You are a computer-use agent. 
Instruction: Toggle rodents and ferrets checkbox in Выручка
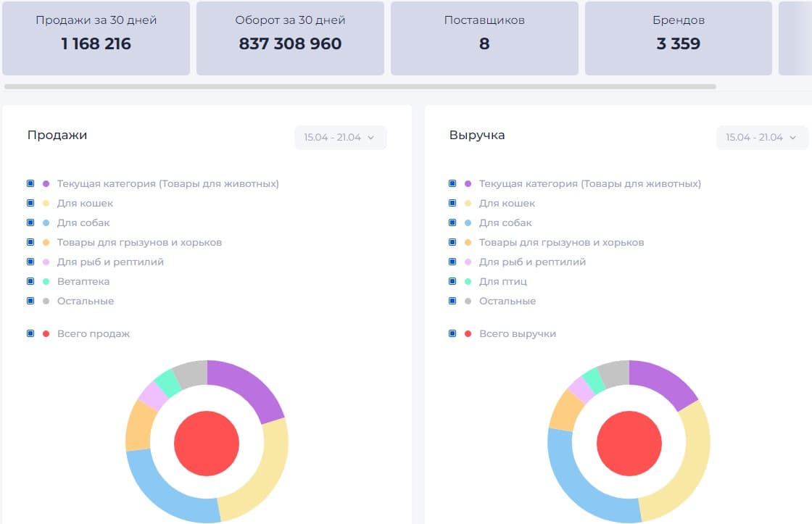point(452,242)
